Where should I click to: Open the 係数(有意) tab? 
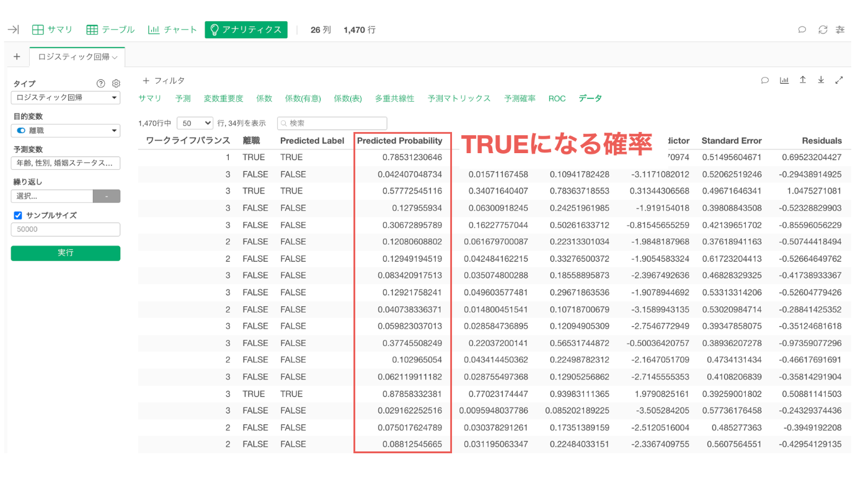pos(303,99)
